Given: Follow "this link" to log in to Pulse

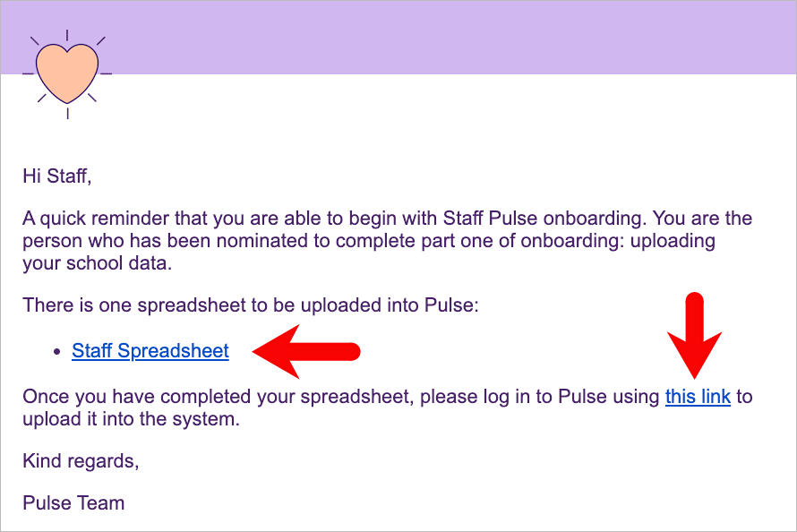Looking at the screenshot, I should click(698, 397).
